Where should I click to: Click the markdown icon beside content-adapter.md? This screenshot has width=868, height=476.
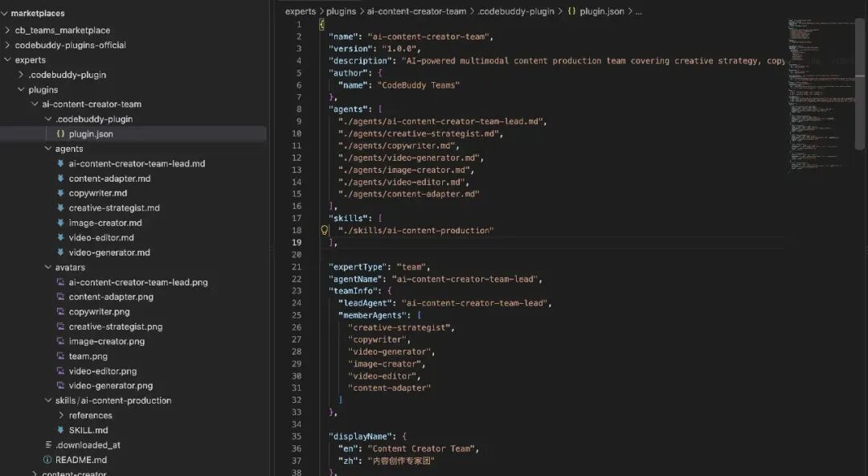pyautogui.click(x=60, y=178)
